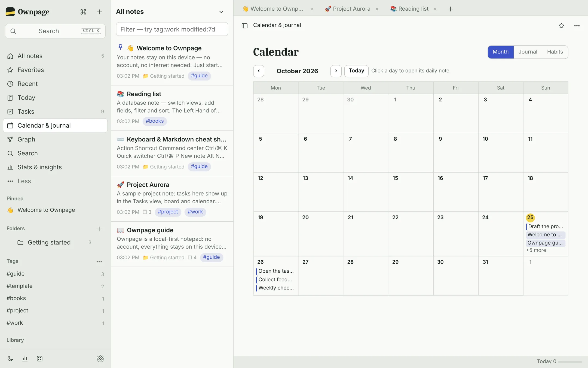Click the Today progress bar in the status bar
This screenshot has height=368, width=588.
click(570, 362)
